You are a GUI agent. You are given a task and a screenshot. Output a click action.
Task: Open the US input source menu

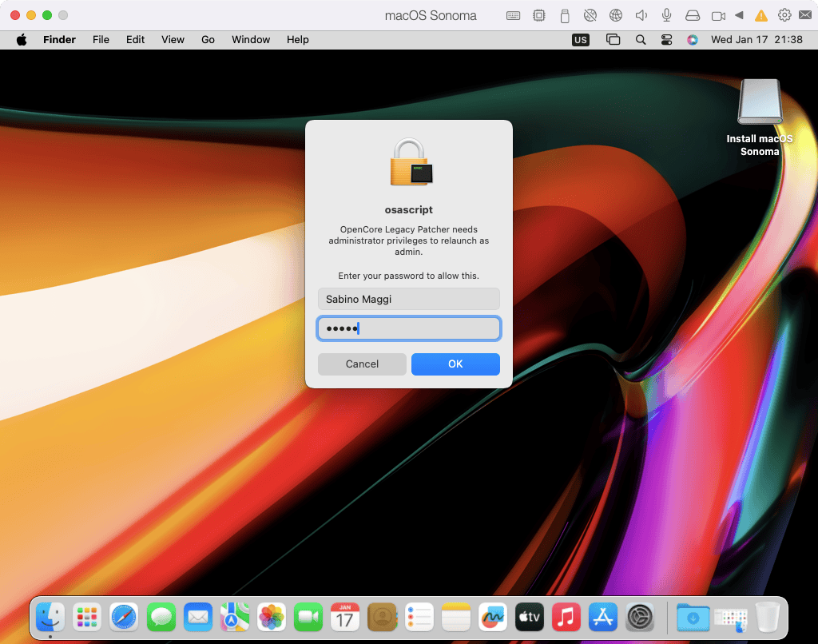click(581, 39)
